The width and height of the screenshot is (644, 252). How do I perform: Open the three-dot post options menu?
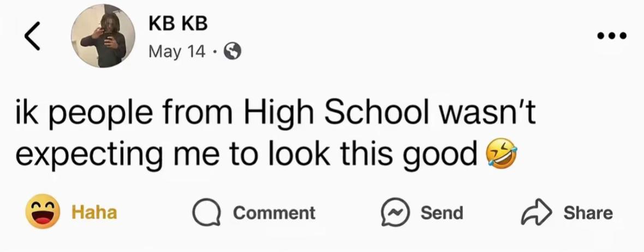click(612, 35)
